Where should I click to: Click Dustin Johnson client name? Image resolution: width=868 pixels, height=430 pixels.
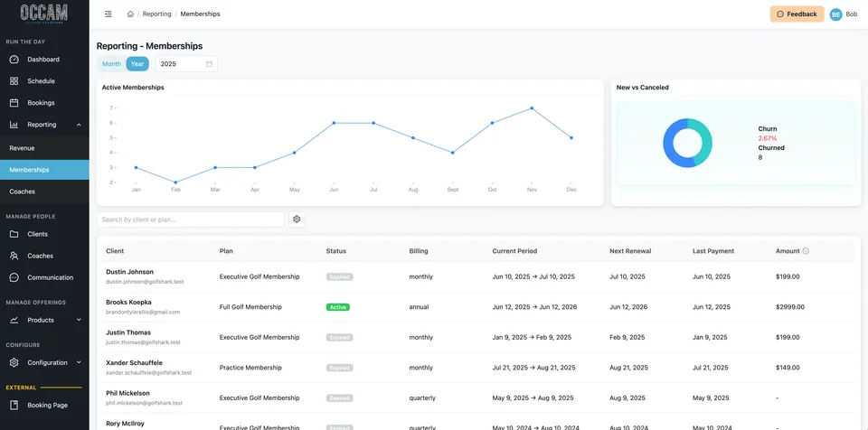(x=129, y=272)
